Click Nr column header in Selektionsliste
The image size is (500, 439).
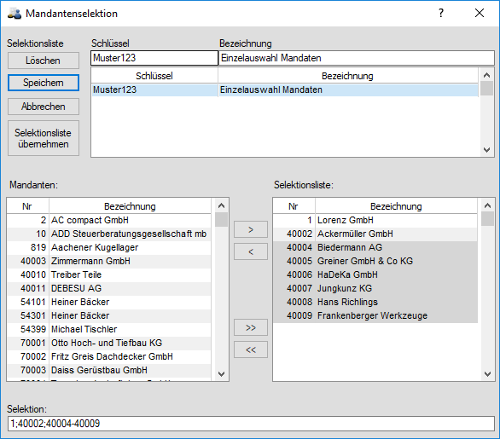(x=294, y=206)
